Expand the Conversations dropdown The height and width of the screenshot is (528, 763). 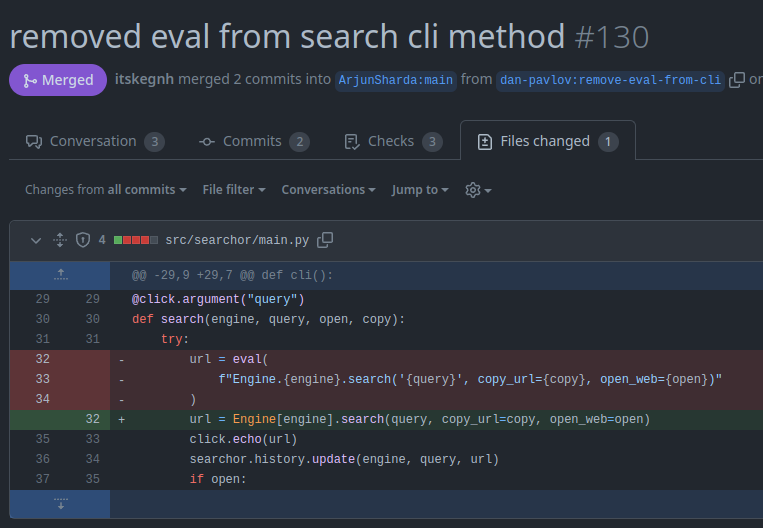[x=328, y=190]
